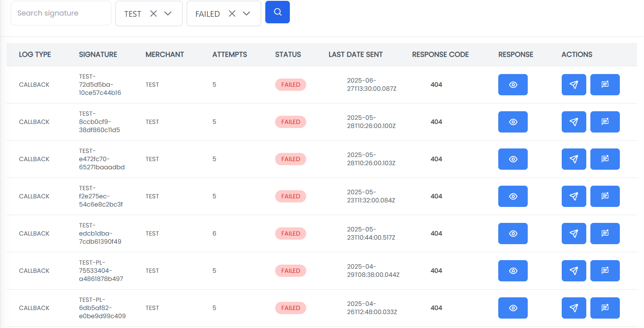Expand the FAILED status dropdown chevron
The image size is (644, 328).
[x=246, y=13]
